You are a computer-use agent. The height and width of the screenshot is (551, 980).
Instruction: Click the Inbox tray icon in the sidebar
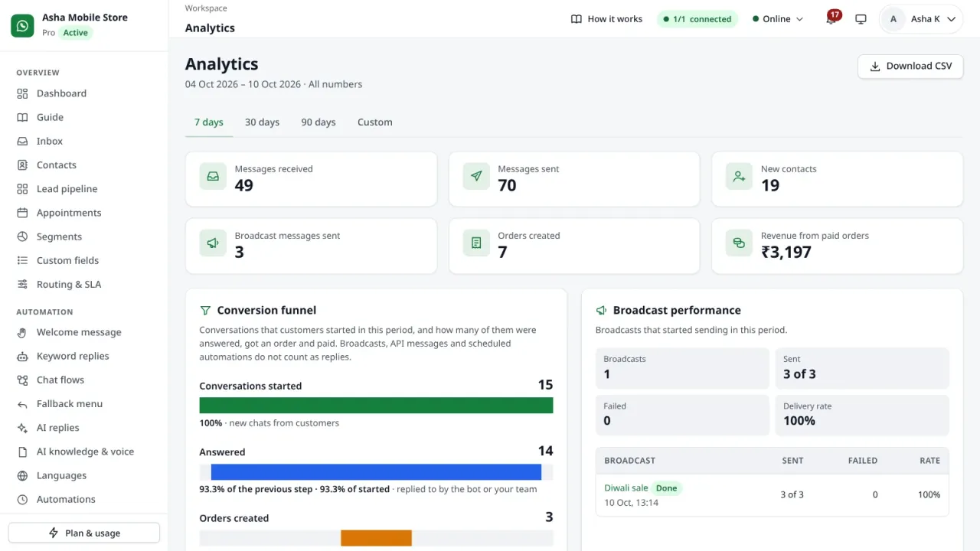[22, 141]
